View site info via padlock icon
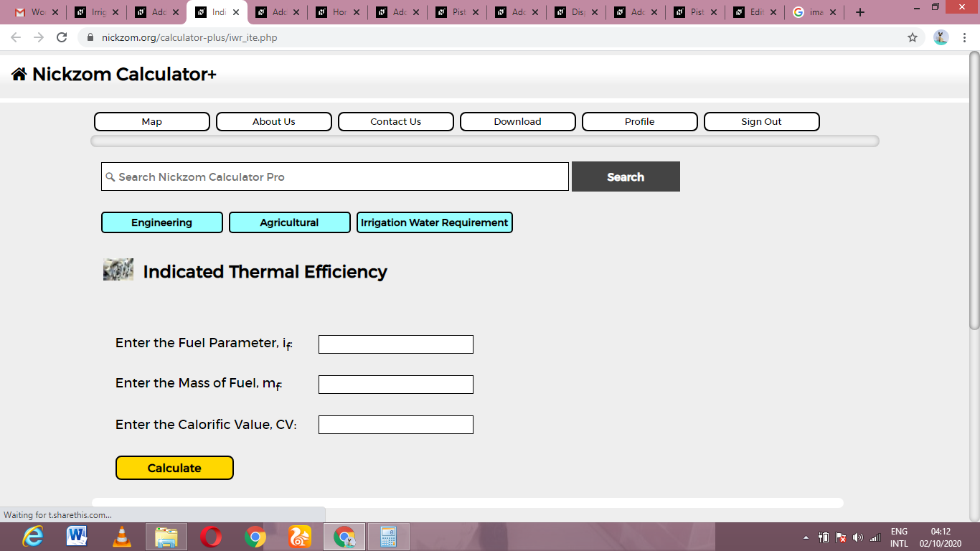 coord(90,37)
